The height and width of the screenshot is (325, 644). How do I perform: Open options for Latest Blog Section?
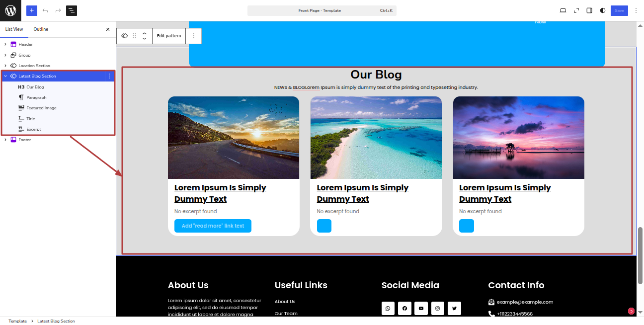point(109,76)
